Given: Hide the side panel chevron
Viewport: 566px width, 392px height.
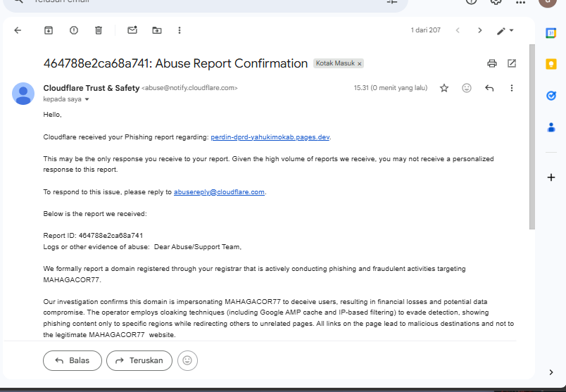Looking at the screenshot, I should (551, 372).
